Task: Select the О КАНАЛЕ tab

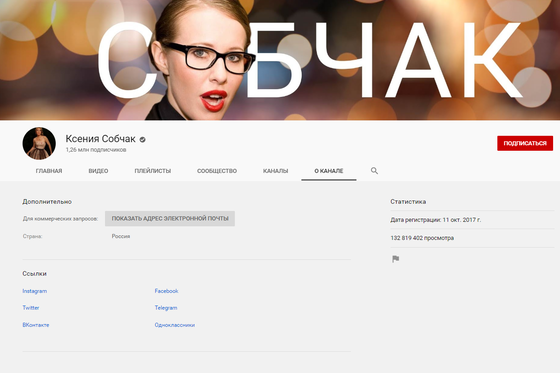Action: point(329,171)
